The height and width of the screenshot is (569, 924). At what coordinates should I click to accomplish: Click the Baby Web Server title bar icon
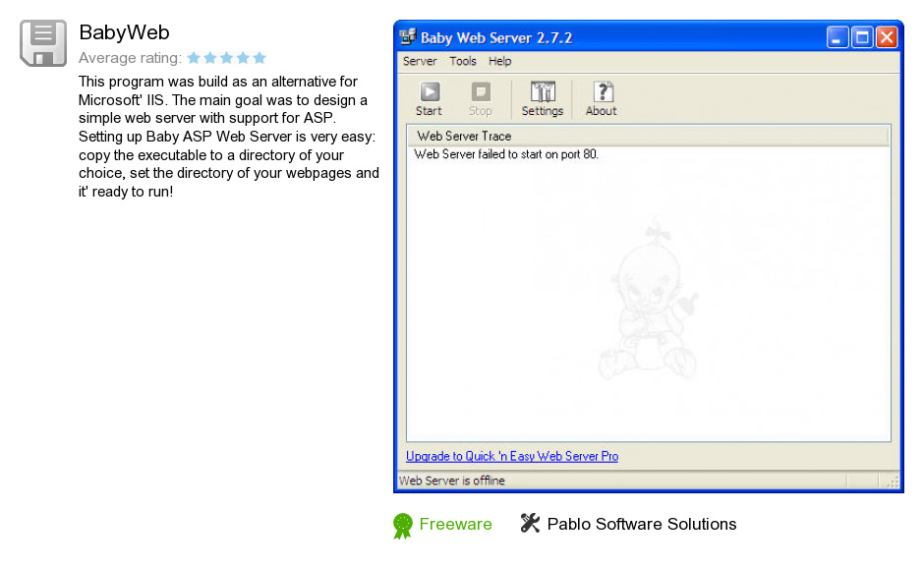pyautogui.click(x=408, y=37)
